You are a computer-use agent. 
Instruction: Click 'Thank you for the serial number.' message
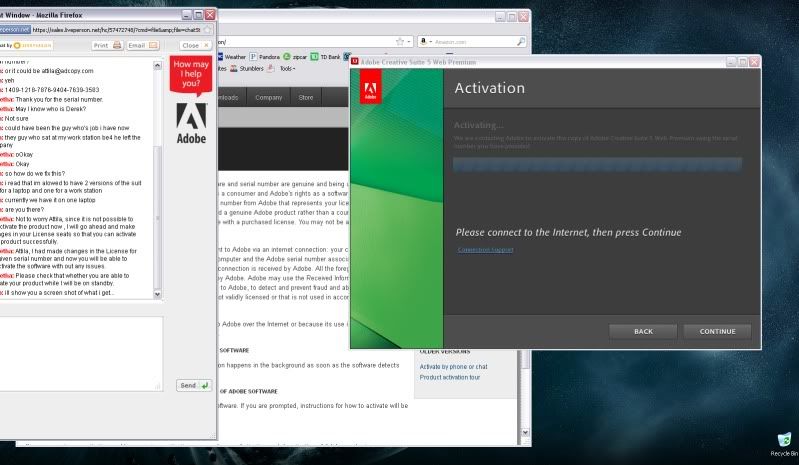(59, 99)
